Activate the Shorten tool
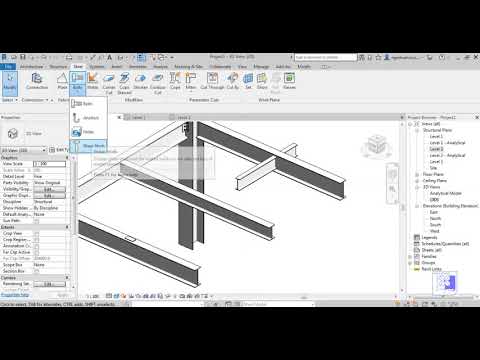This screenshot has height=360, width=480. tap(140, 81)
